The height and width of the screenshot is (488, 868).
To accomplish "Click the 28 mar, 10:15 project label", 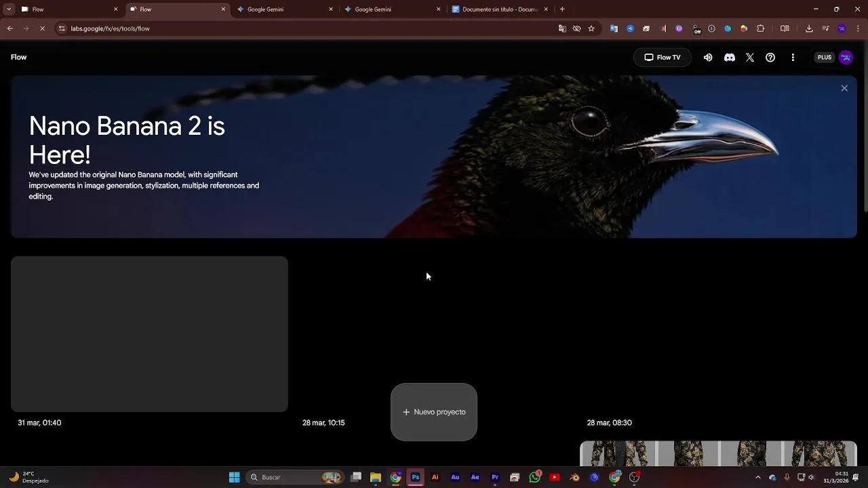I will coord(323,423).
